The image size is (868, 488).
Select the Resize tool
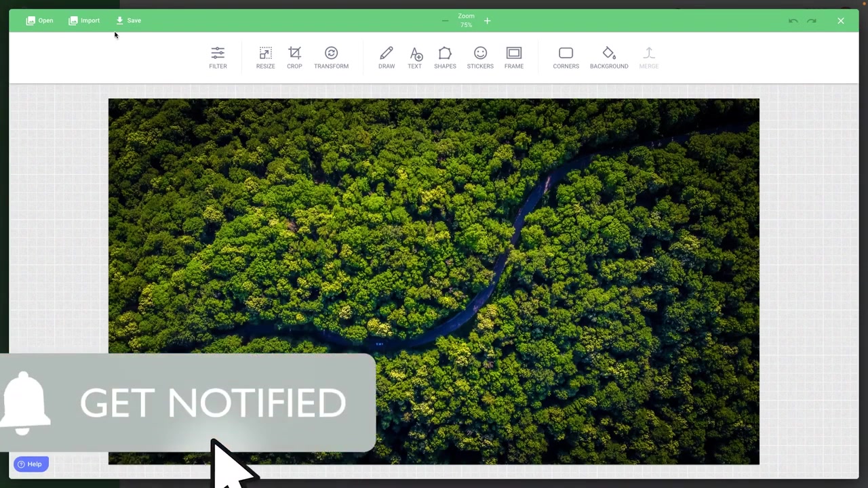pos(265,58)
